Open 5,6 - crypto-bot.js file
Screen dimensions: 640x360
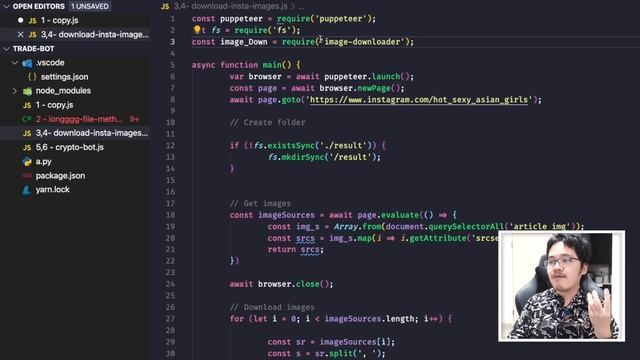(x=69, y=147)
